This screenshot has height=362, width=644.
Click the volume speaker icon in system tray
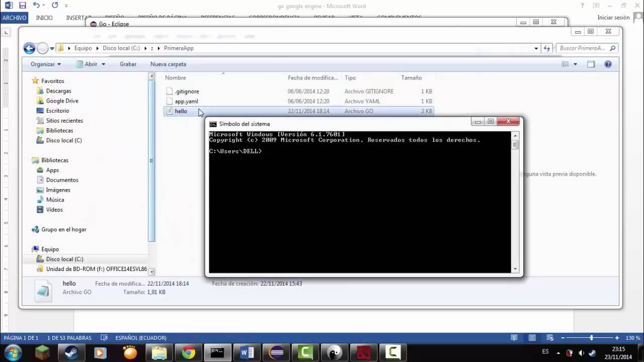(x=581, y=353)
